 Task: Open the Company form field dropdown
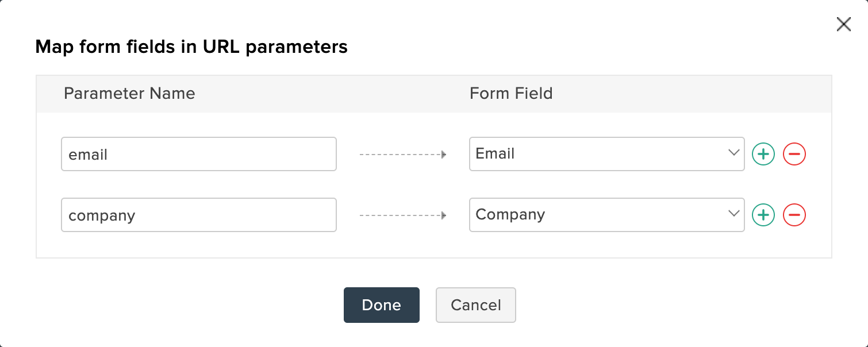(607, 215)
